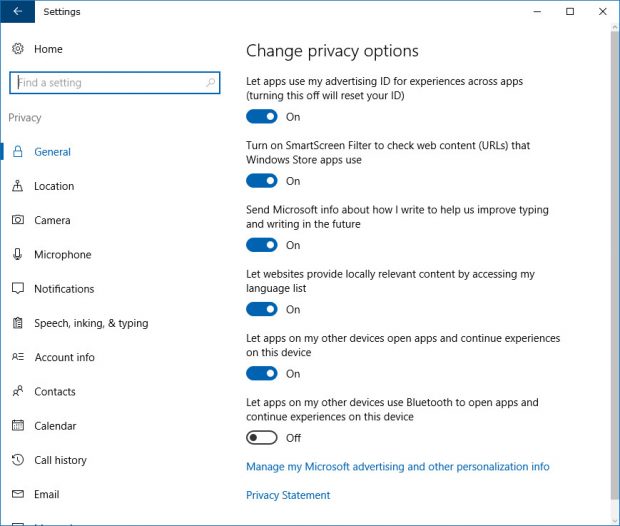Viewport: 620px width, 526px height.
Task: Select Calendar in the sidebar
Action: (x=55, y=426)
